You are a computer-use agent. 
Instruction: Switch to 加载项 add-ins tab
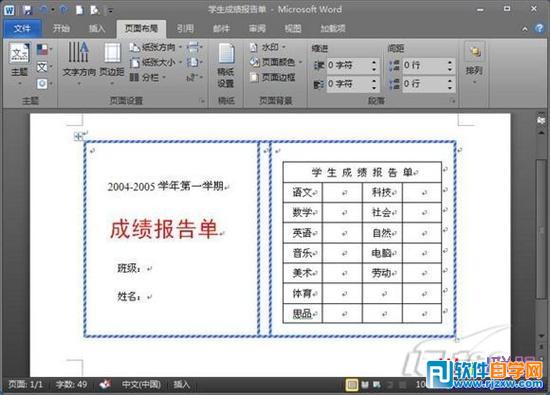333,28
